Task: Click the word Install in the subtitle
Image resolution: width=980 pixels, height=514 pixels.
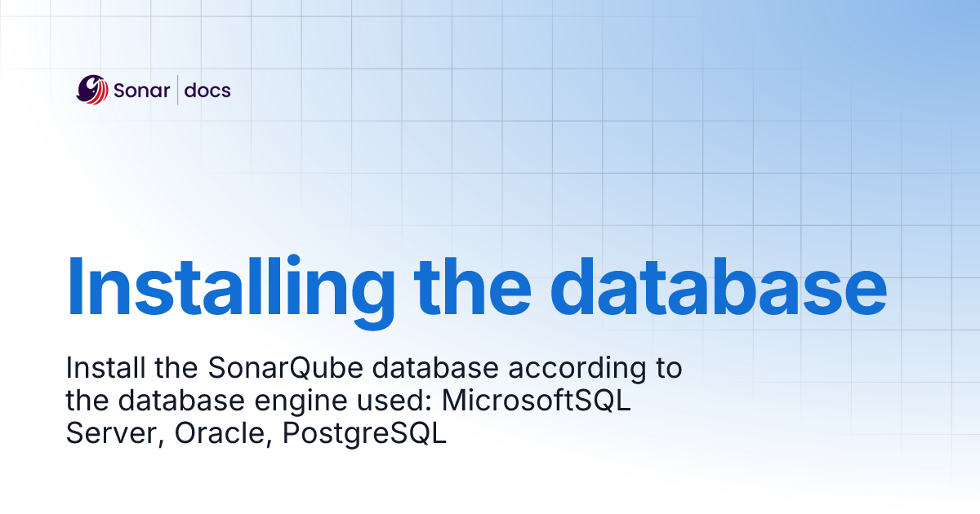Action: (105, 369)
